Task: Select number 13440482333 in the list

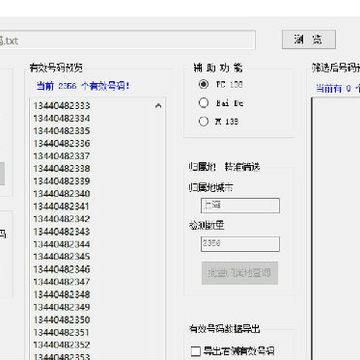Action: 62,106
